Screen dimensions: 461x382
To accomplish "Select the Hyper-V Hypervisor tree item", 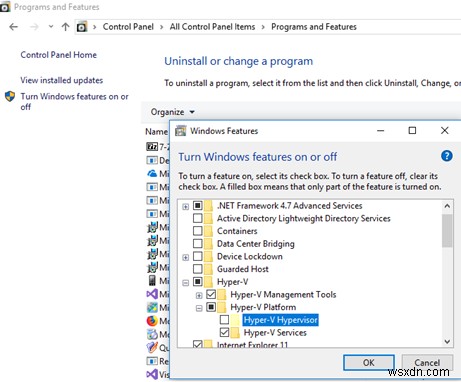I will pos(281,320).
